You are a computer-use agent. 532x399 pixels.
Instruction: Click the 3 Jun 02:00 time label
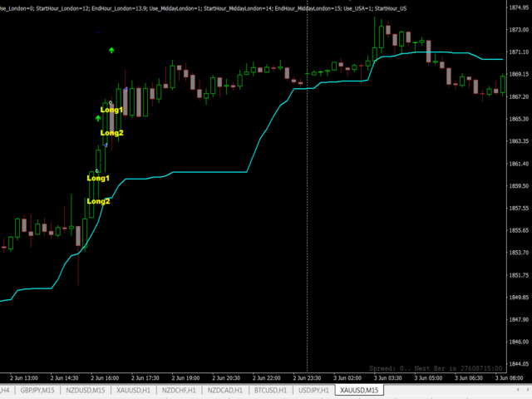[347, 378]
